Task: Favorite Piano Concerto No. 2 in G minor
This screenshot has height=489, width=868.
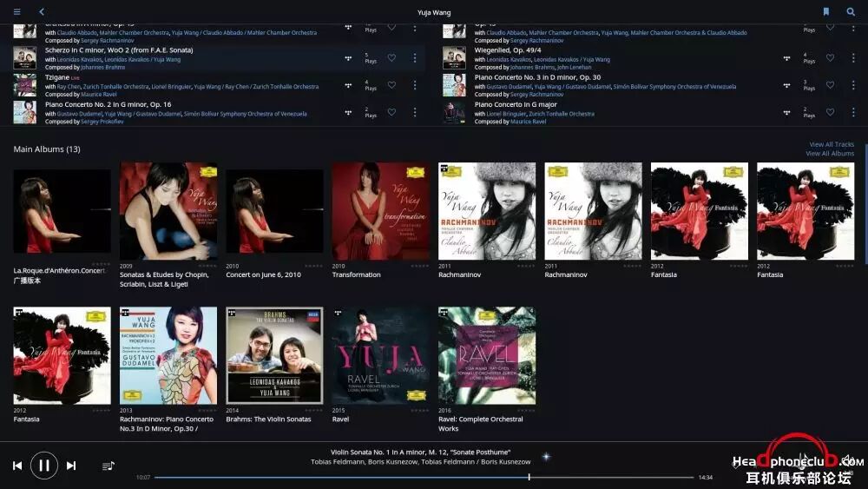Action: tap(391, 112)
